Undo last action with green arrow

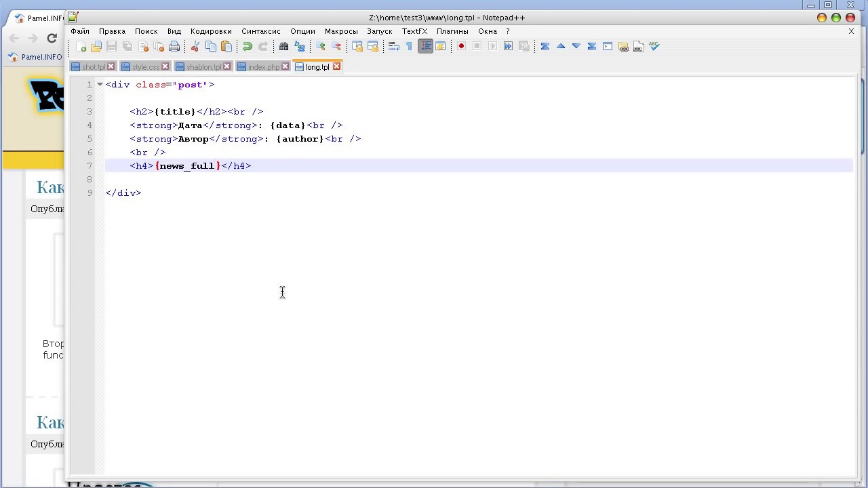point(248,46)
